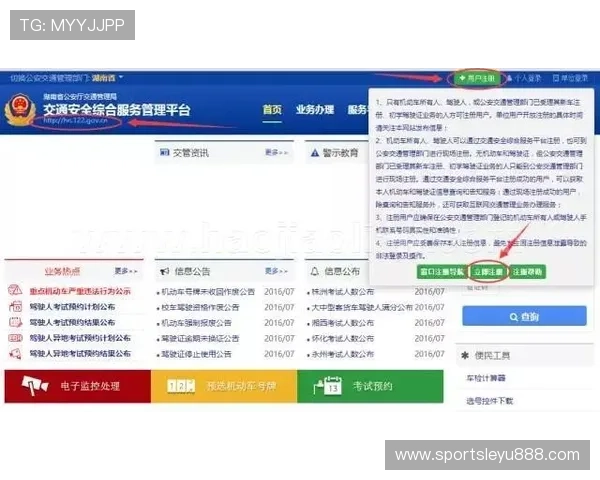This screenshot has height=480, width=600.
Task: Switch to the 业务办理 tab
Action: click(315, 110)
